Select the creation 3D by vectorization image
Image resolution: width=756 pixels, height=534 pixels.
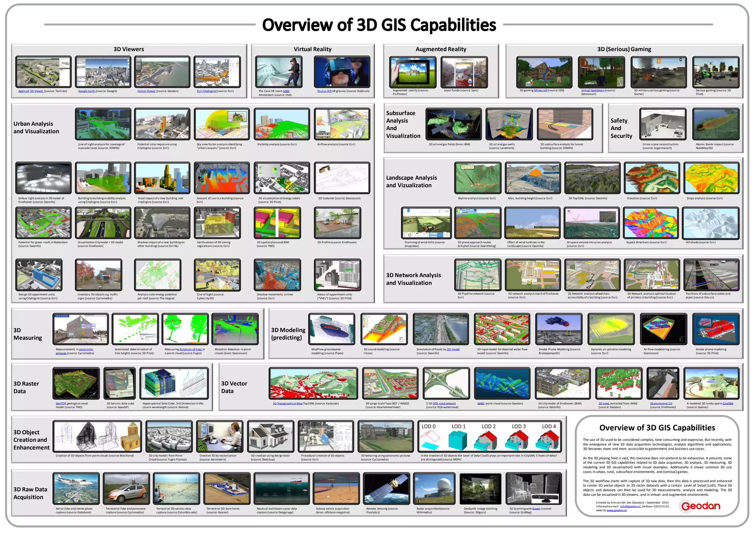[220, 437]
